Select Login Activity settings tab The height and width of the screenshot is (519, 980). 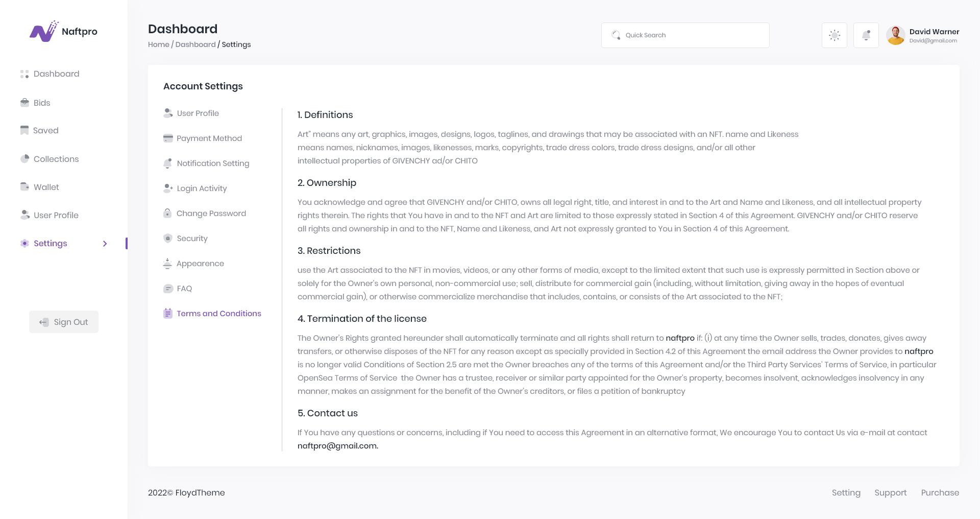[202, 188]
